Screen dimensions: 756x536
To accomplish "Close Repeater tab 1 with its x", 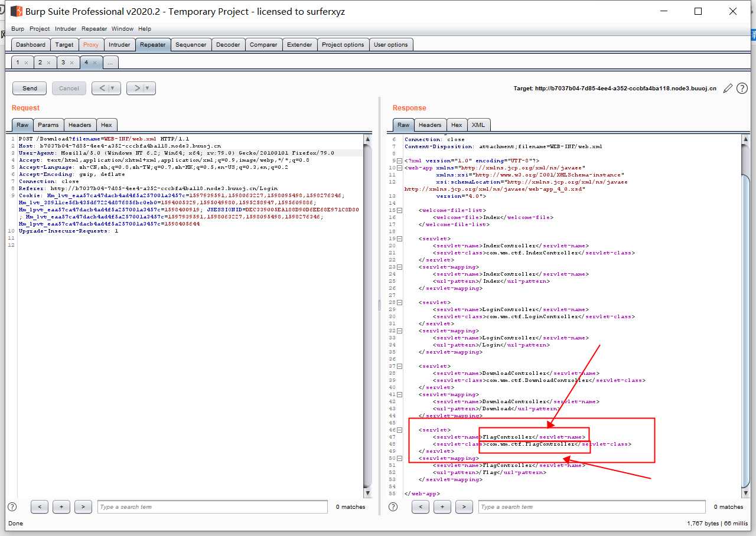I will click(26, 63).
